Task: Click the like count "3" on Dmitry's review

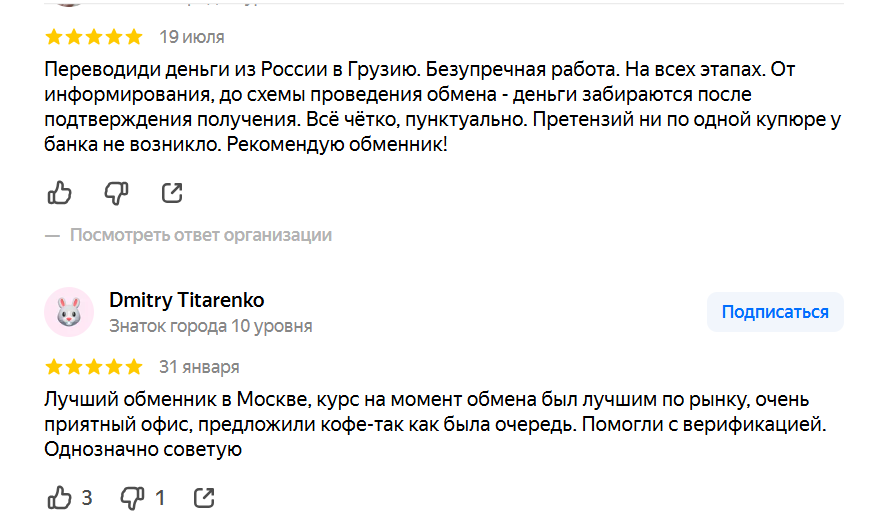Action: (x=87, y=497)
